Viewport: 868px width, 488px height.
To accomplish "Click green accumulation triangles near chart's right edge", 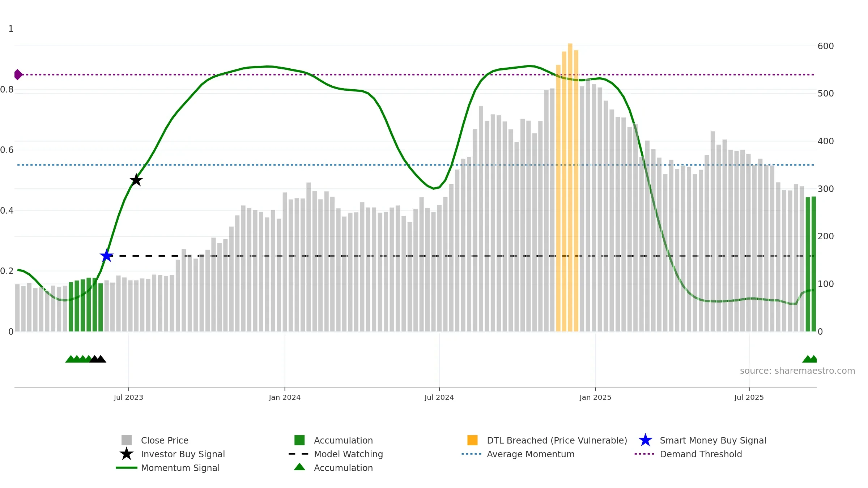I will pos(810,359).
